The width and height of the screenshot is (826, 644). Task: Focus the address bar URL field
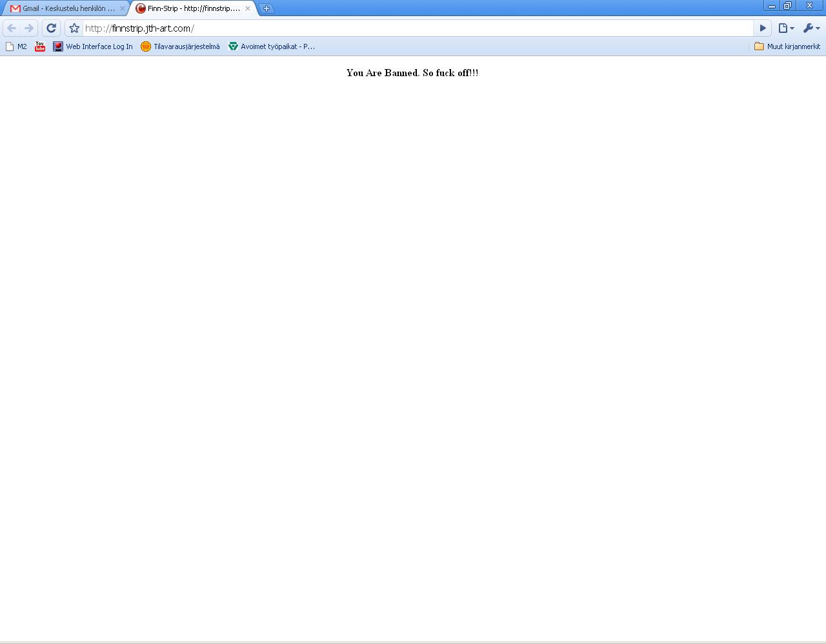tap(413, 28)
